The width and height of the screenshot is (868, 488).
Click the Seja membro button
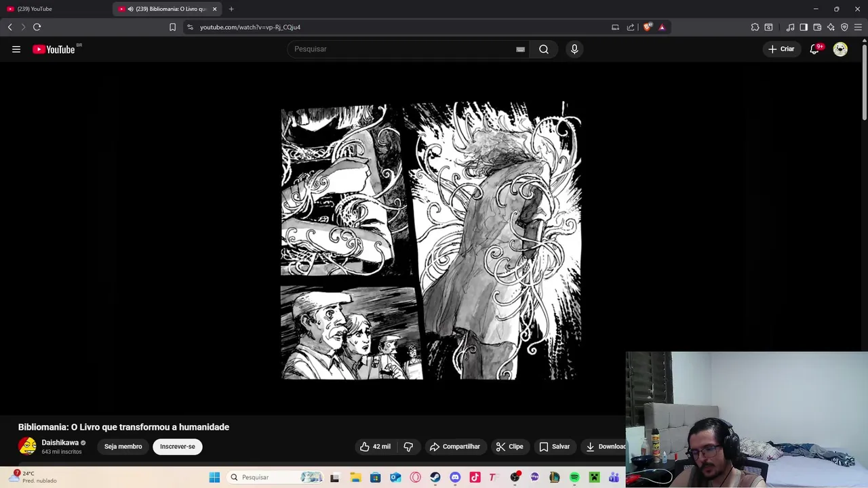(123, 447)
